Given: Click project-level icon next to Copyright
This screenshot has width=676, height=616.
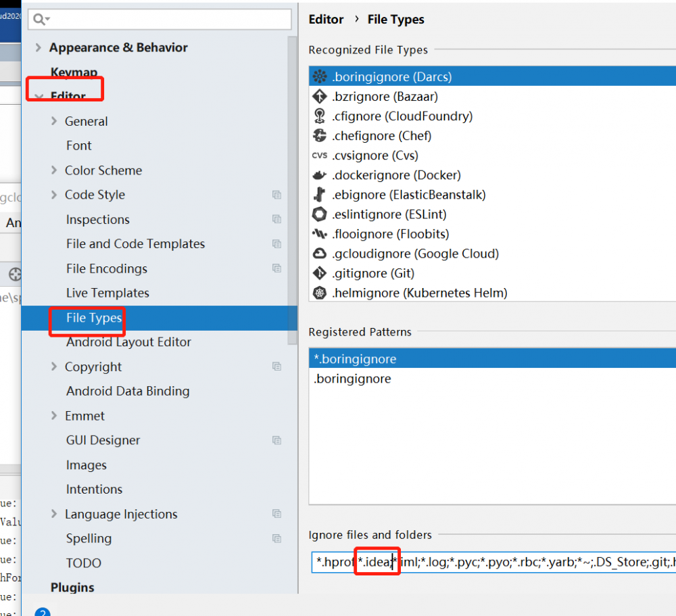Looking at the screenshot, I should [276, 366].
